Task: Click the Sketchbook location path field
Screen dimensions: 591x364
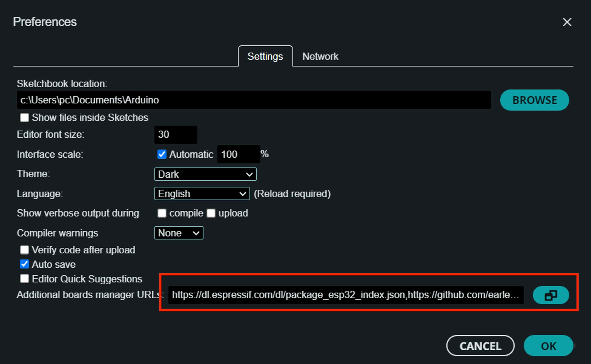Action: 254,100
